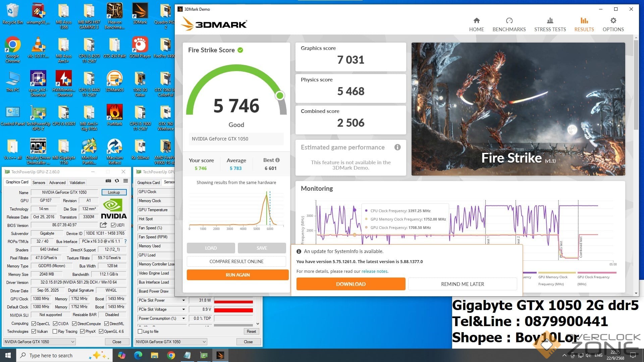Image resolution: width=644 pixels, height=362 pixels.
Task: Click the BIOS version share/export icon
Action: (103, 225)
